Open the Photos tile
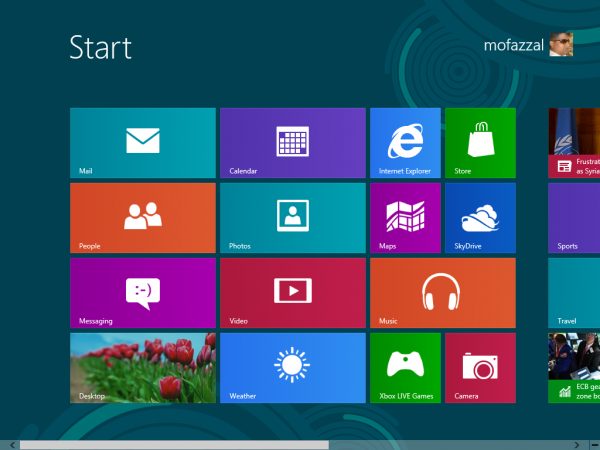Image resolution: width=600 pixels, height=450 pixels. 293,218
